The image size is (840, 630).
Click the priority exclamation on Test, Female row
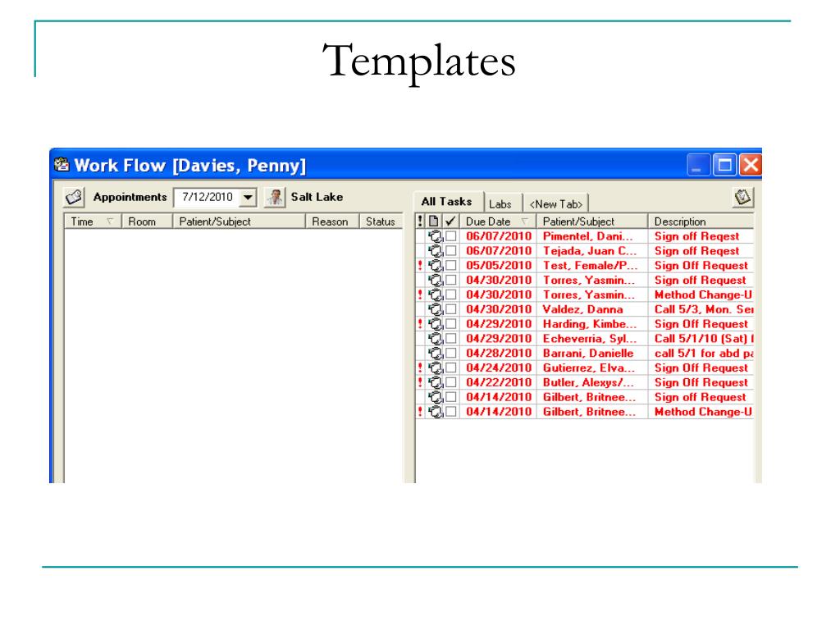pos(420,265)
